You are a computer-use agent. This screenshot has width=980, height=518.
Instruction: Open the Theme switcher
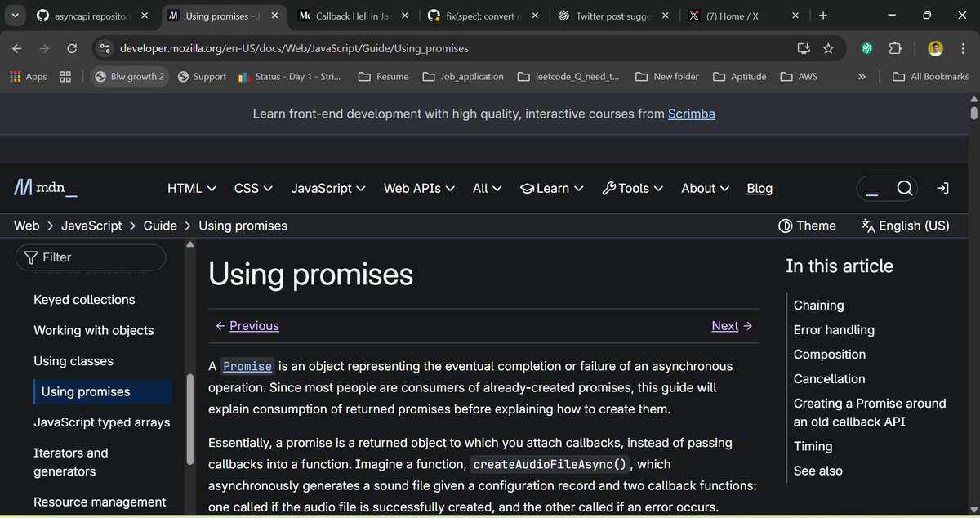(x=807, y=226)
